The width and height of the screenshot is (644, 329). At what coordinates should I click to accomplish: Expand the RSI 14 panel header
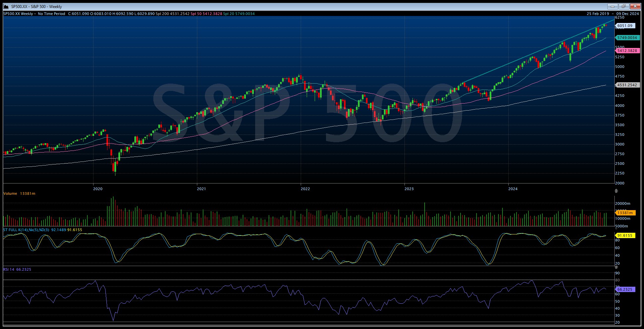(x=17, y=269)
